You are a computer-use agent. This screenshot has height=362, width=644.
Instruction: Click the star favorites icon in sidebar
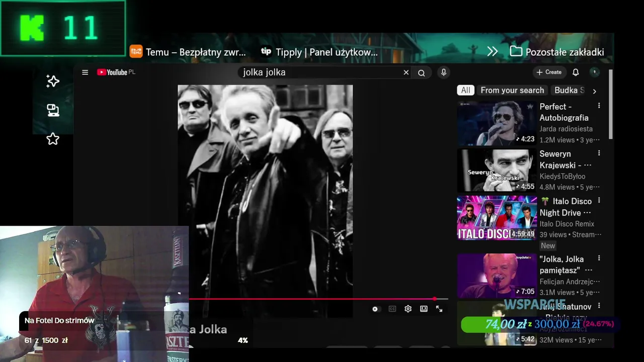(53, 139)
